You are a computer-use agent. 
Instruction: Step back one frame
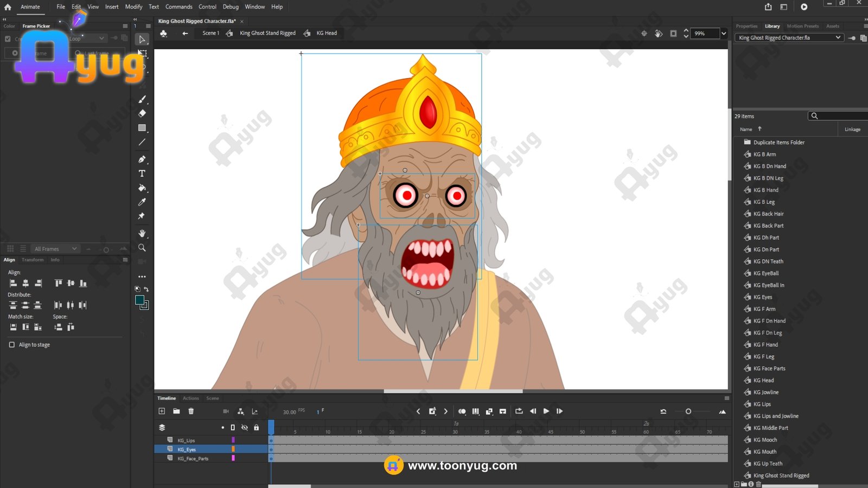coord(533,411)
